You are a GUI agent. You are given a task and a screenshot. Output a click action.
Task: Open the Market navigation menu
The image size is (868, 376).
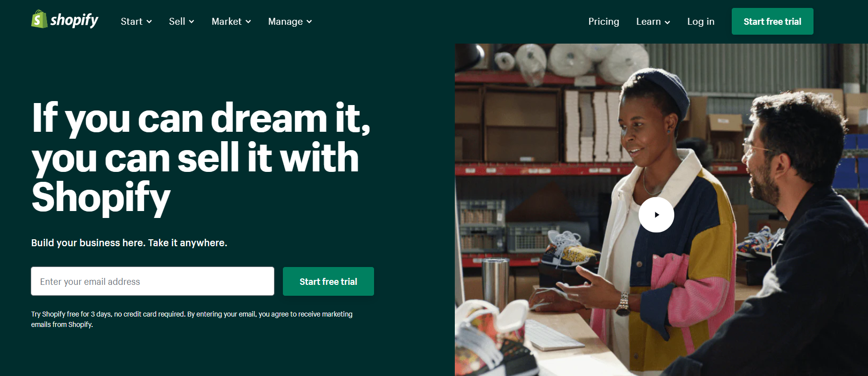click(x=231, y=21)
